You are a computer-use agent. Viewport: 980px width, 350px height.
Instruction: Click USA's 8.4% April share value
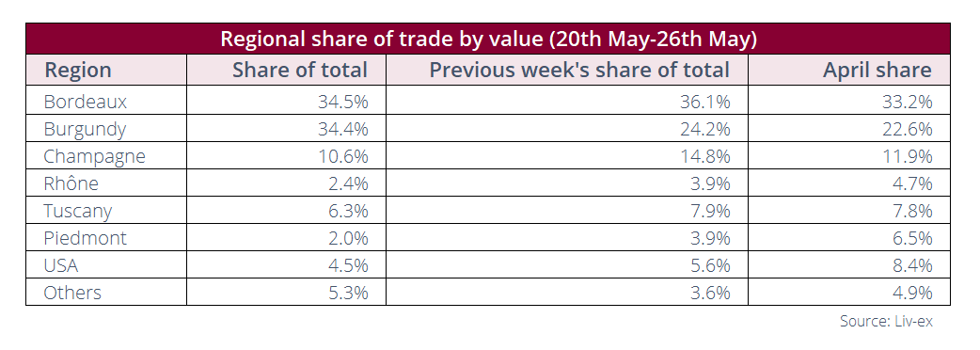point(912,265)
